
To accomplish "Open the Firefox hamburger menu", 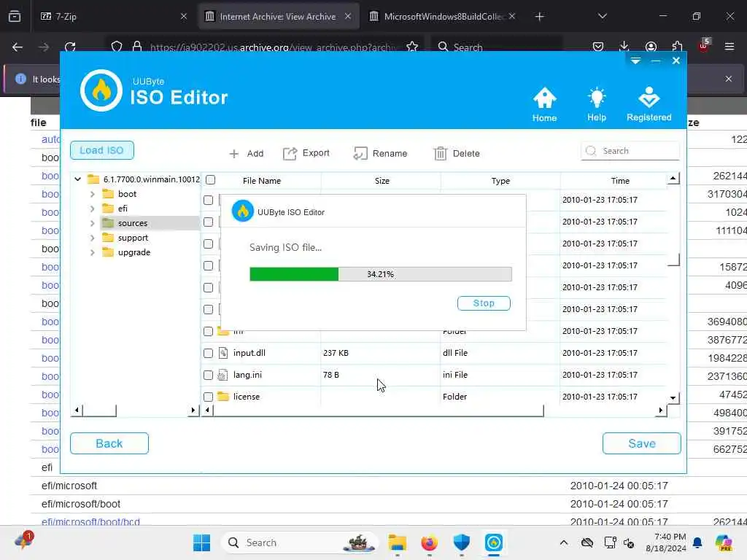I will (x=729, y=47).
